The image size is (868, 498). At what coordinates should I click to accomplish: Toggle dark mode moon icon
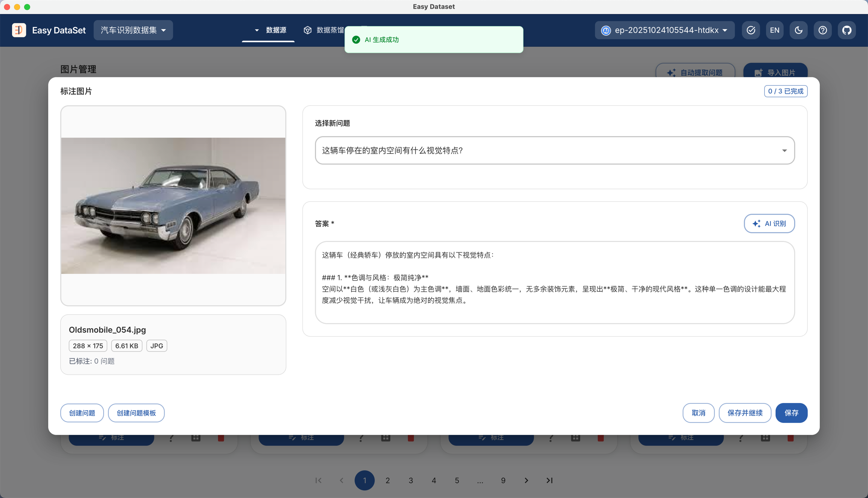click(798, 30)
